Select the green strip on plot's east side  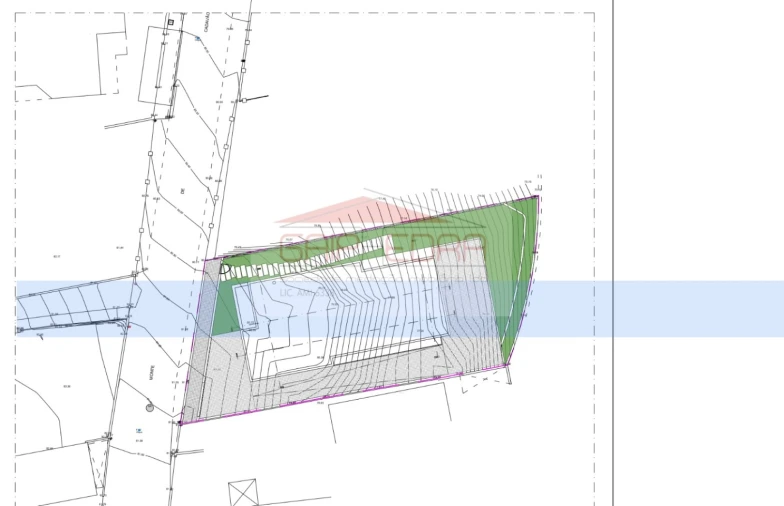click(x=517, y=280)
